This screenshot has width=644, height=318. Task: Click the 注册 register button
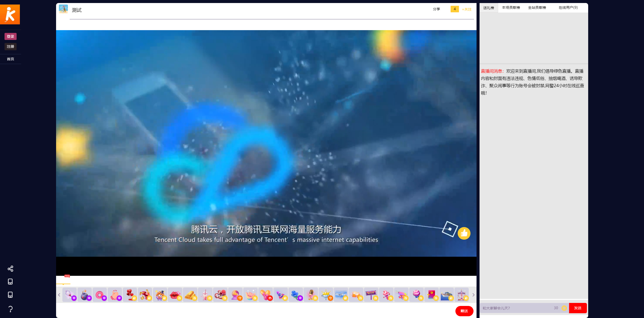click(10, 46)
